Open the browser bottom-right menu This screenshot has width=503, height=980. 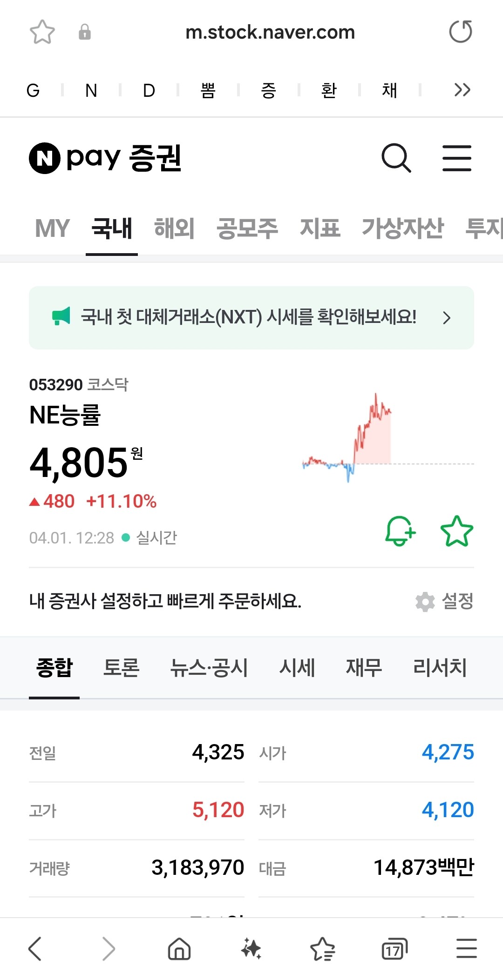(466, 949)
